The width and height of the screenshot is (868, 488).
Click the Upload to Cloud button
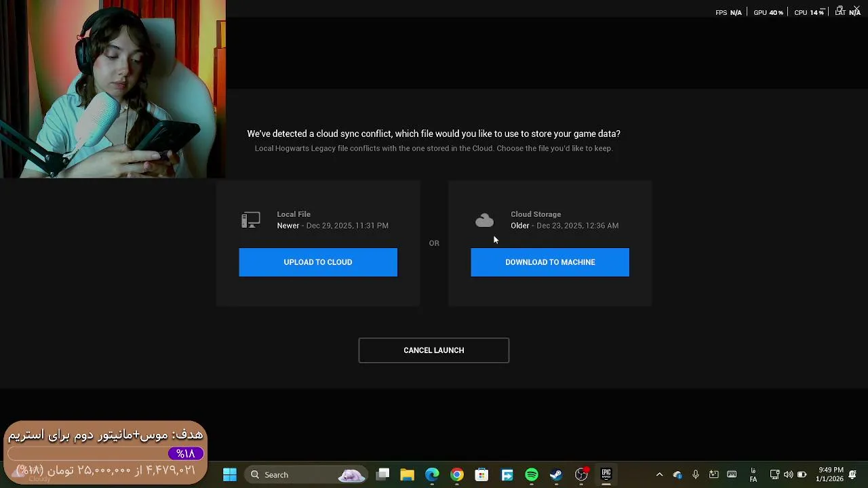[318, 262]
